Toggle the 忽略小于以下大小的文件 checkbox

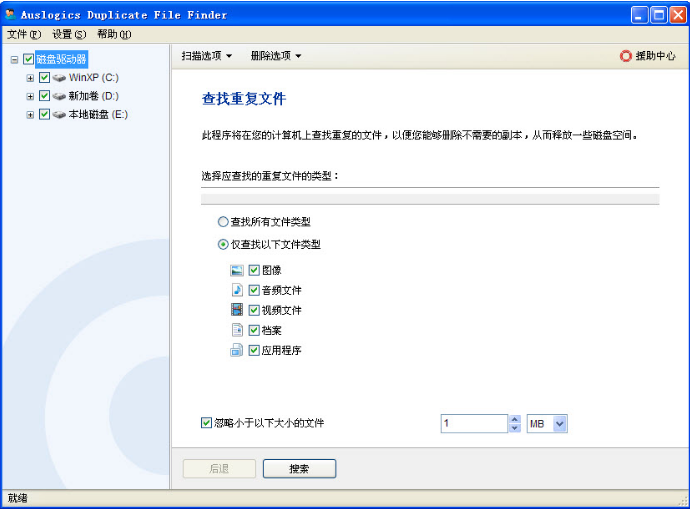tap(207, 423)
